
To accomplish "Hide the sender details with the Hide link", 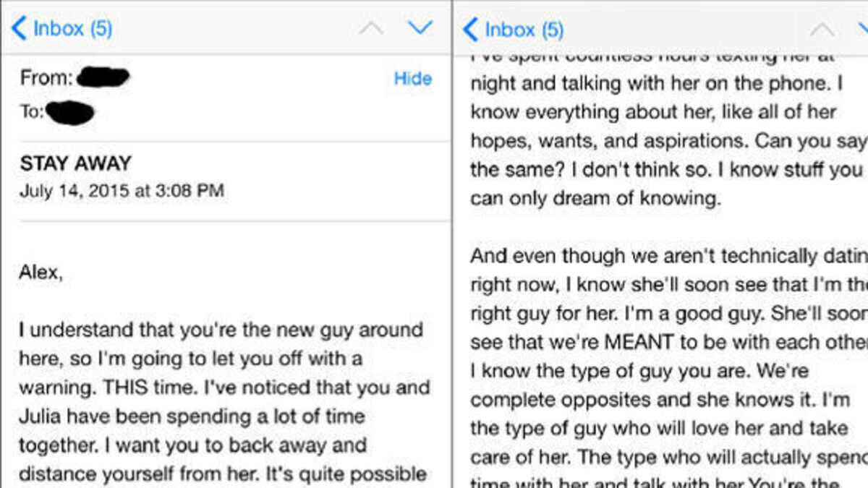I will (x=412, y=79).
